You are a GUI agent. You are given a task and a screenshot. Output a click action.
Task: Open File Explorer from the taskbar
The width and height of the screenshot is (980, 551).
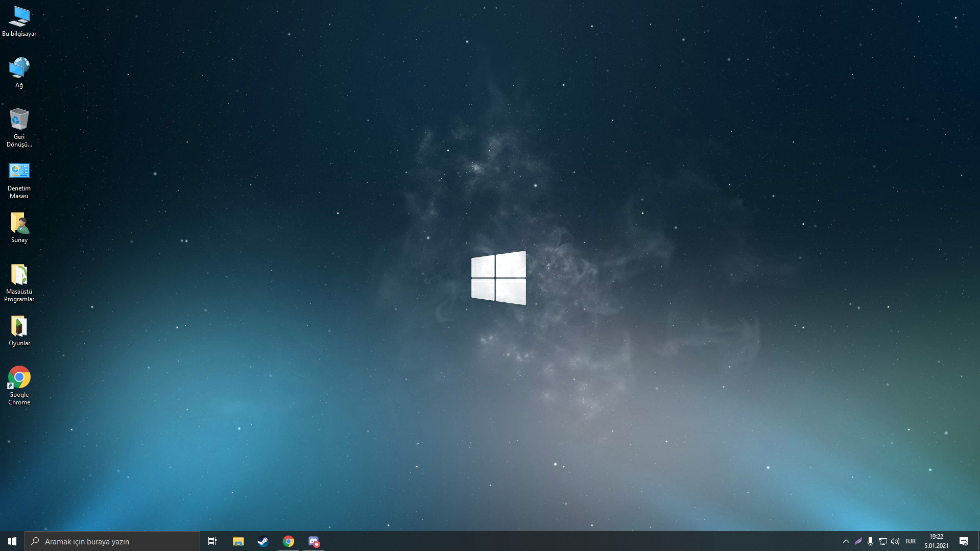point(238,541)
